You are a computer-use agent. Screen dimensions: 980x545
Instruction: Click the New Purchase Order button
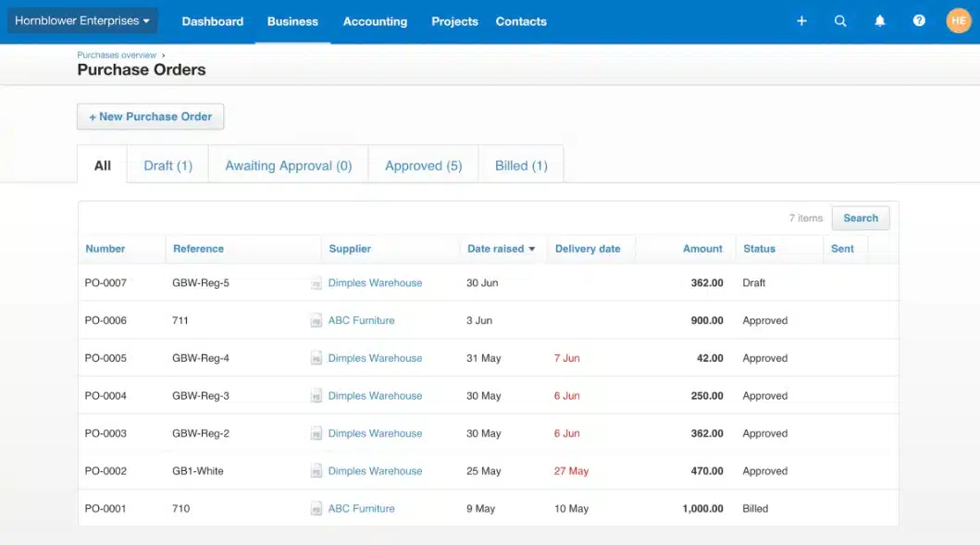pyautogui.click(x=150, y=117)
